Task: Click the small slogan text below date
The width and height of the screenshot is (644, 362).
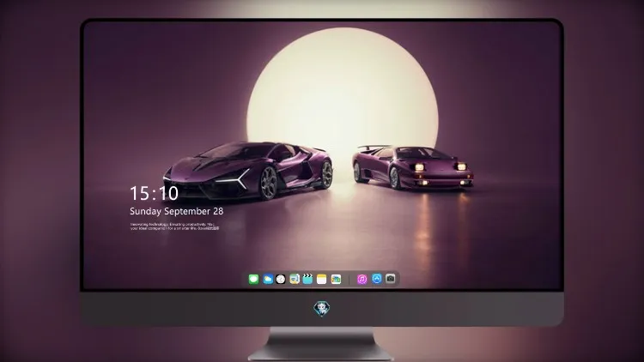Action: click(174, 226)
